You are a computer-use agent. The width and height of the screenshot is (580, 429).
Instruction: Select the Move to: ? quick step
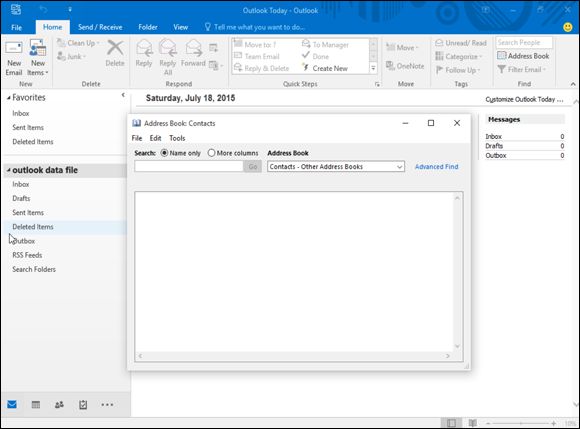tap(255, 45)
